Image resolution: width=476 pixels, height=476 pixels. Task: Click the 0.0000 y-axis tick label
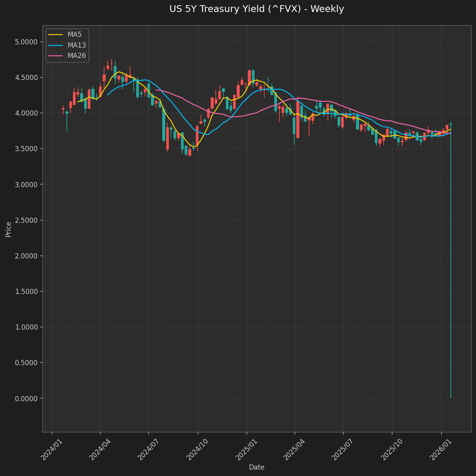click(x=26, y=398)
